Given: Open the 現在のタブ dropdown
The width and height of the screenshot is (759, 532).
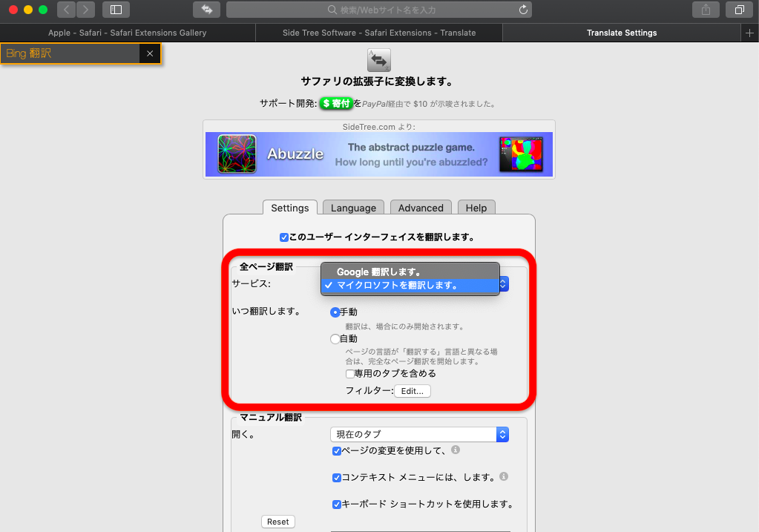Looking at the screenshot, I should pyautogui.click(x=419, y=434).
